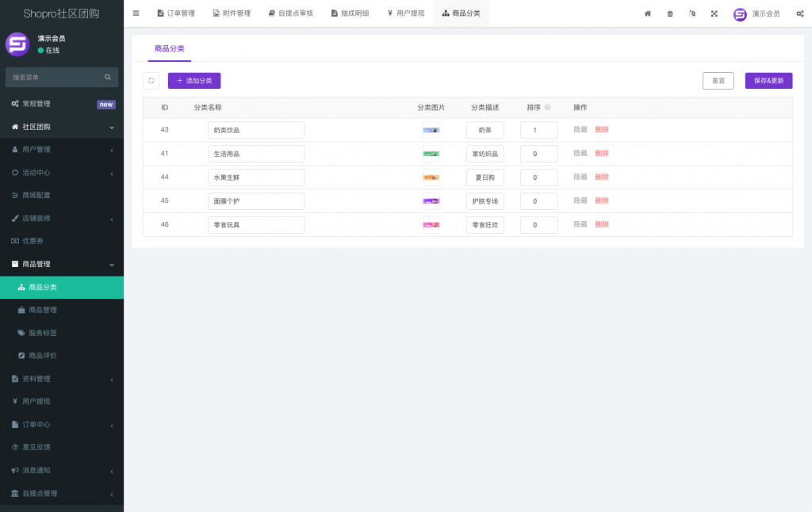Click the 添加分类 button
The image size is (812, 512).
pos(193,81)
